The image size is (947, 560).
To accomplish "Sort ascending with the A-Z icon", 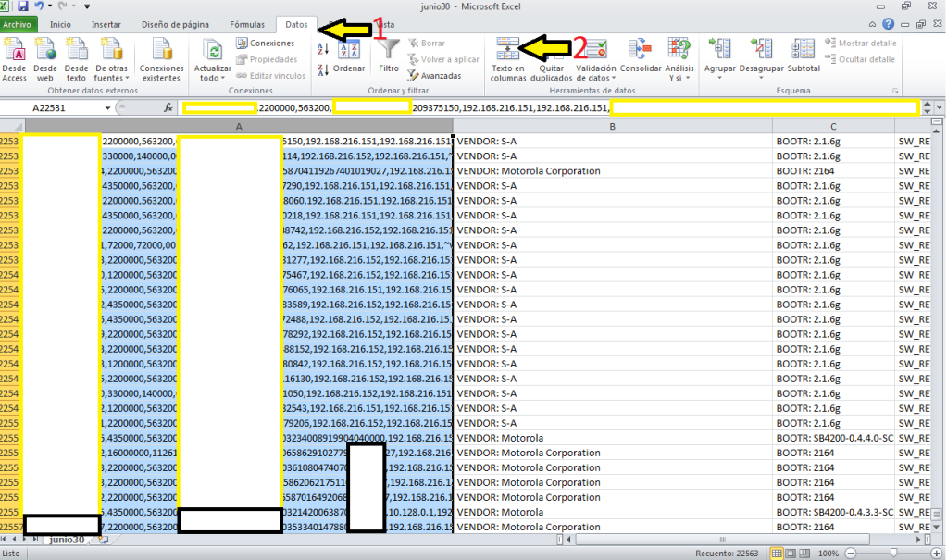I will [x=323, y=47].
